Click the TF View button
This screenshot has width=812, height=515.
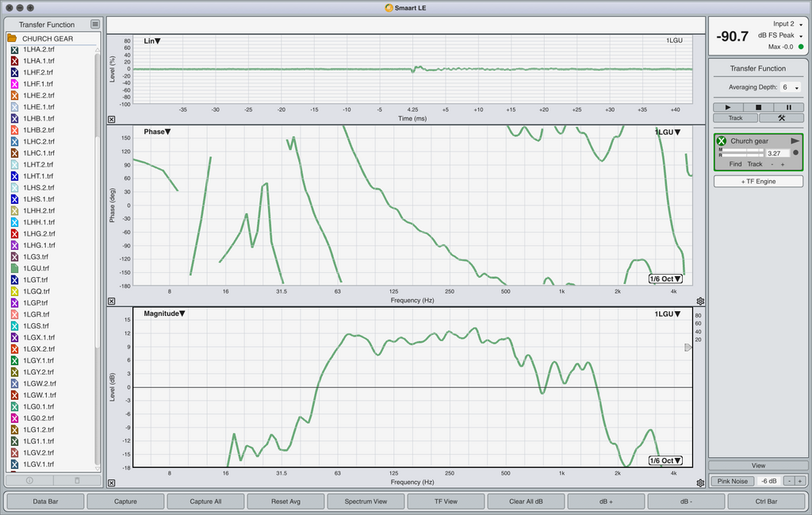pos(446,502)
